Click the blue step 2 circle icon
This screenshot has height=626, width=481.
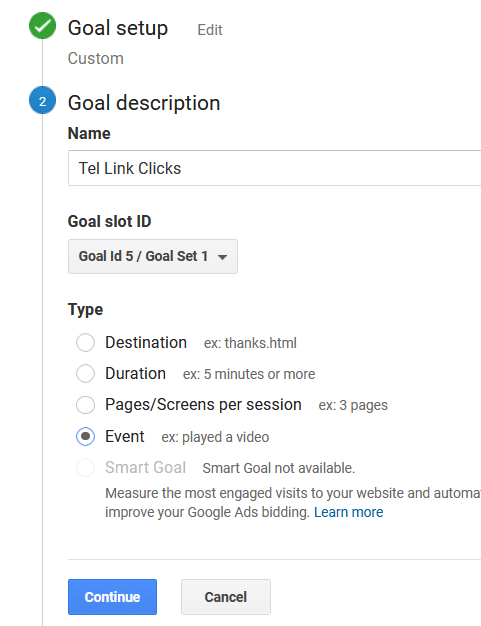[42, 100]
